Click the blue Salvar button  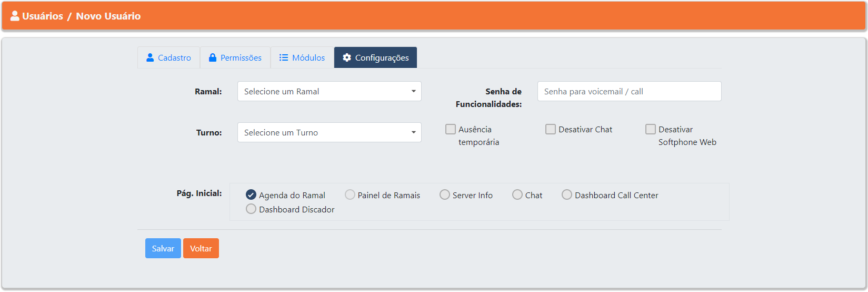163,248
